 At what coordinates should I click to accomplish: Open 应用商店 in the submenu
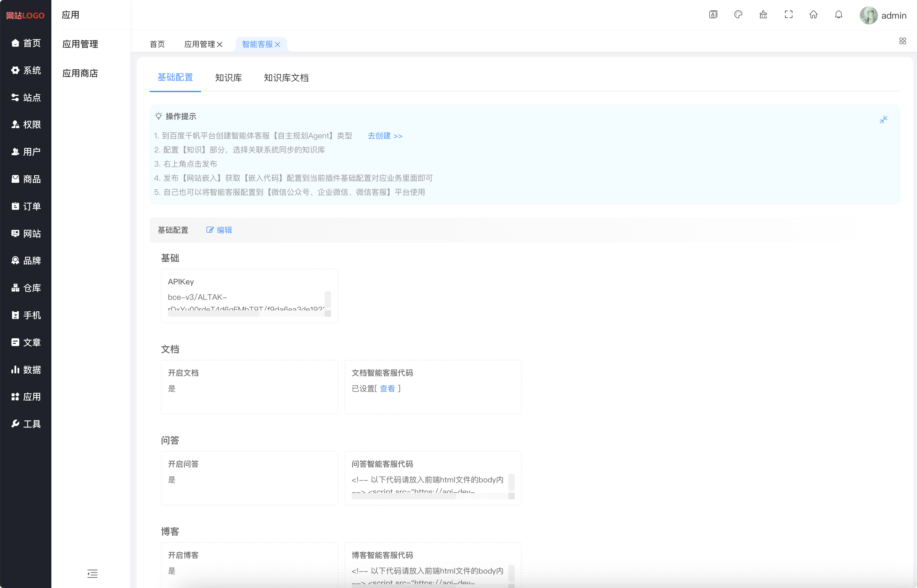click(x=80, y=73)
